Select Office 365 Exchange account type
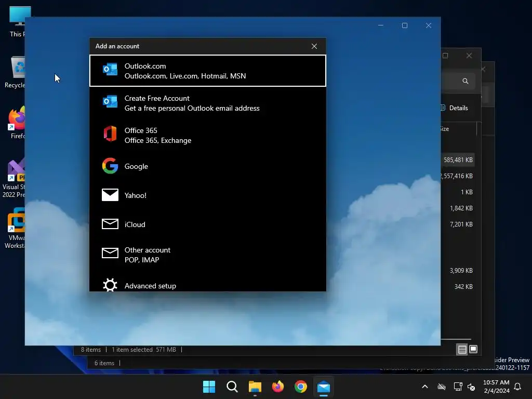Viewport: 532px width, 399px height. 208,136
